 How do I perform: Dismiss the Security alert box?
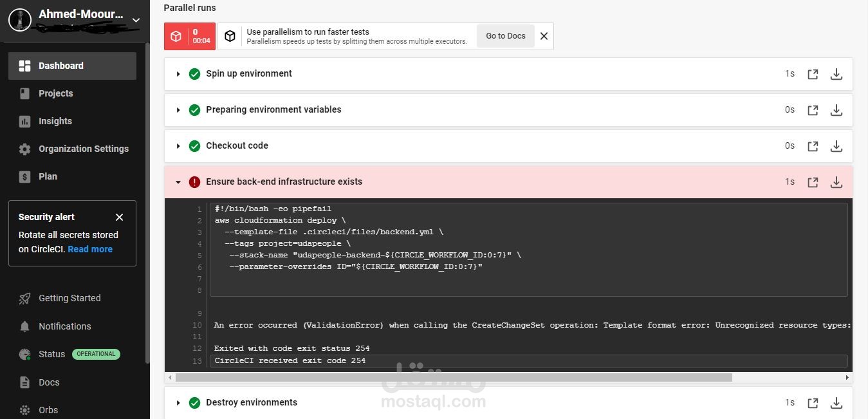click(119, 217)
